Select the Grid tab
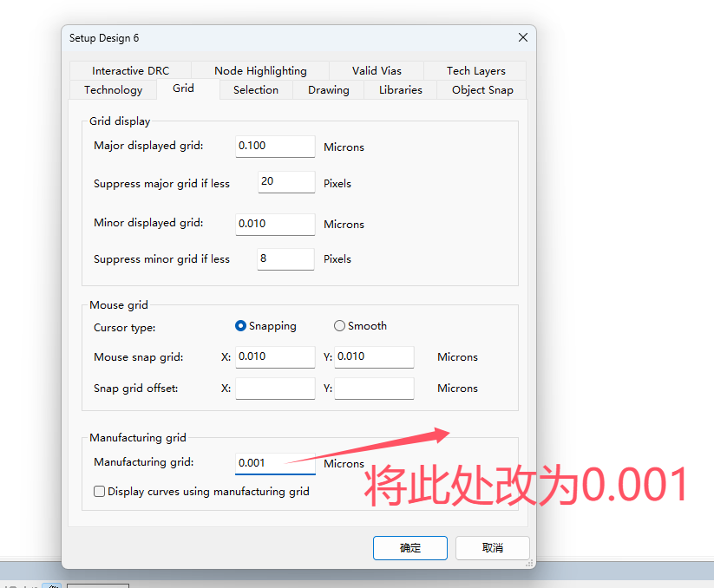 tap(188, 88)
